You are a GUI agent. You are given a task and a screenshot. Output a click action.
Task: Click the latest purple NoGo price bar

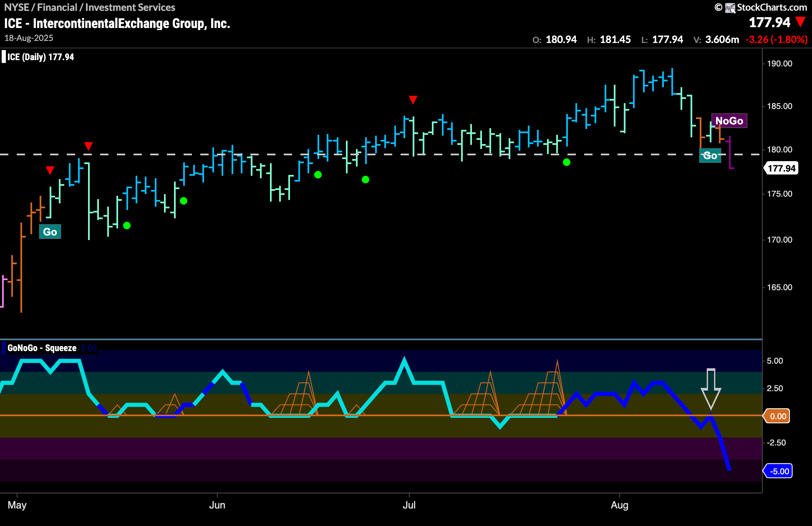coord(730,152)
